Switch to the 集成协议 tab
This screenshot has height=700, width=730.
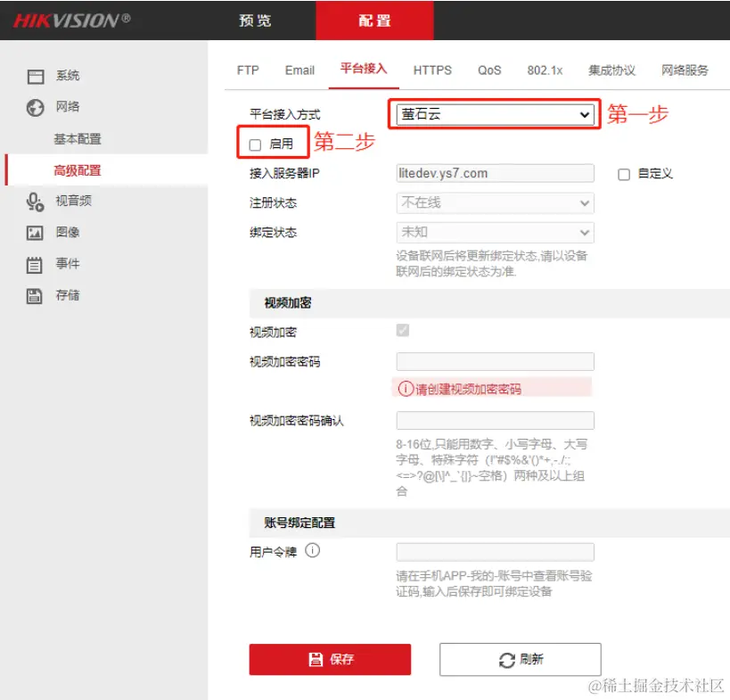click(x=611, y=70)
